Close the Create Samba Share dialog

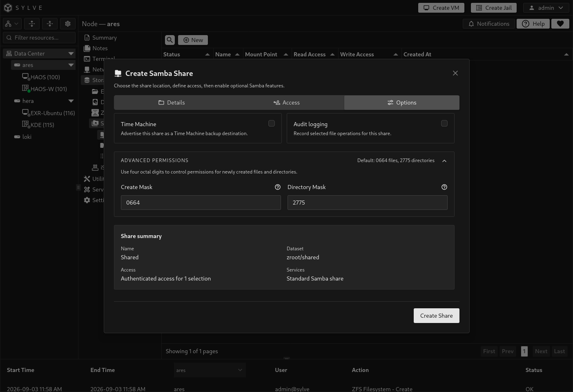(455, 73)
